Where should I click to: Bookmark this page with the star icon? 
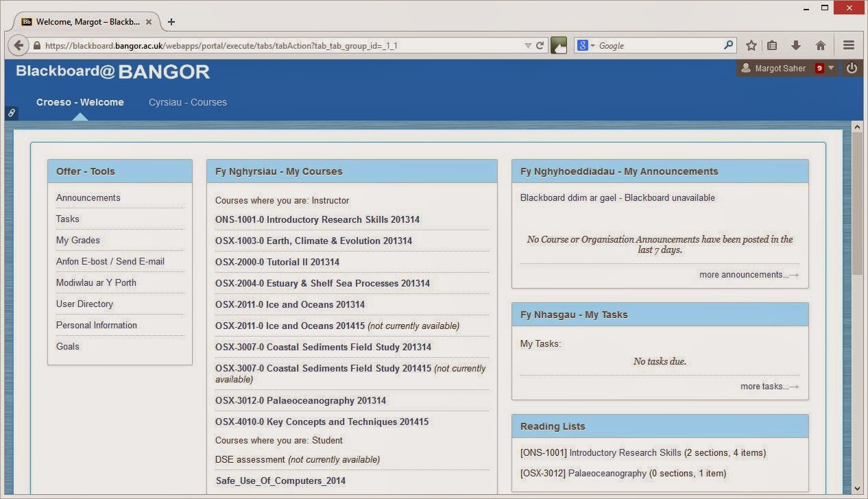coord(751,45)
